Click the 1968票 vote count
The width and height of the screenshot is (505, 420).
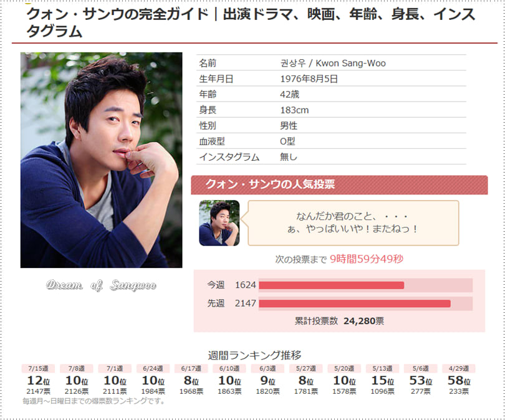pyautogui.click(x=191, y=392)
